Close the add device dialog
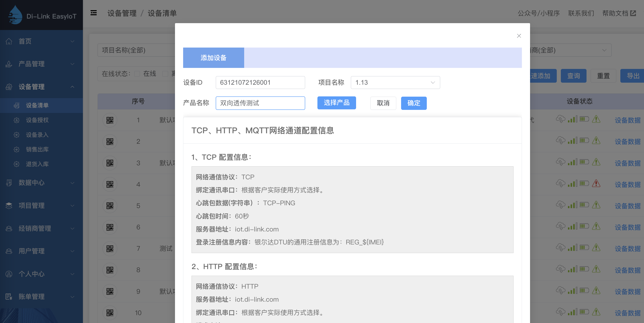The image size is (644, 323). pyautogui.click(x=519, y=36)
